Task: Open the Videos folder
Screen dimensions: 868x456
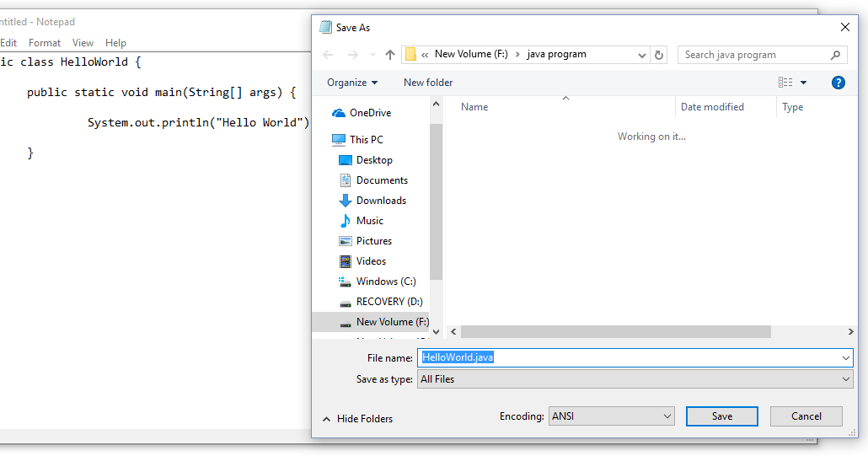Action: tap(371, 261)
